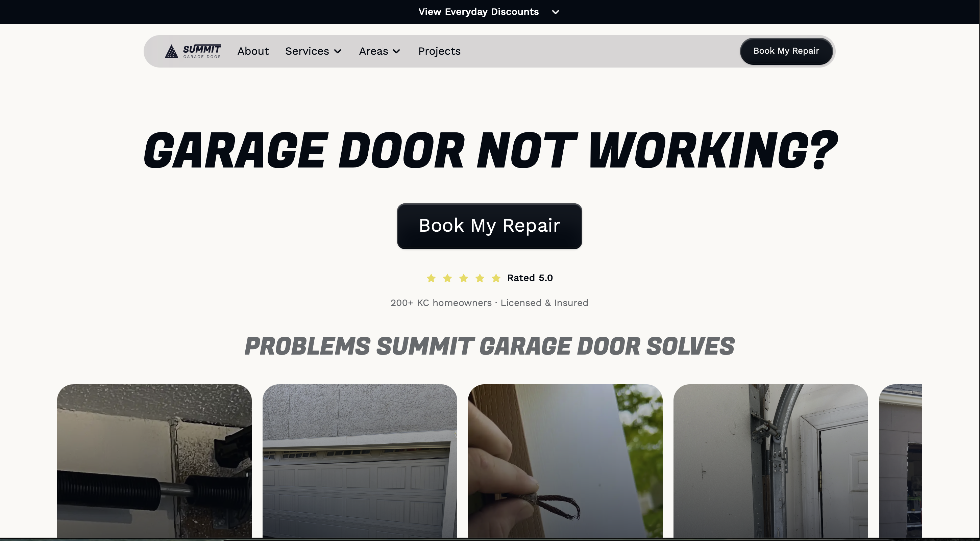
Task: Click the Problems Summit Garage Door Solves heading
Action: click(x=490, y=346)
